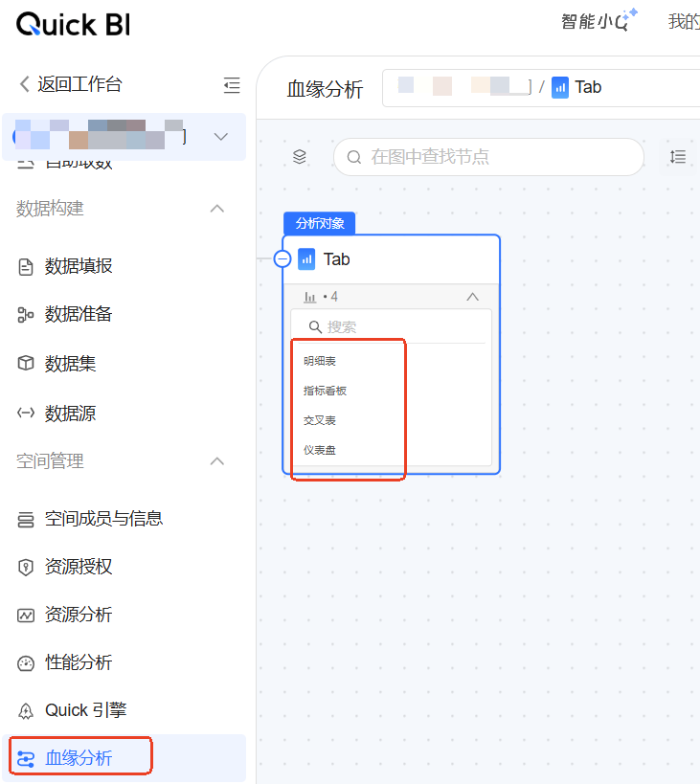Viewport: 700px width, 784px height.
Task: Collapse the left sidebar menu icon
Action: coord(231,85)
